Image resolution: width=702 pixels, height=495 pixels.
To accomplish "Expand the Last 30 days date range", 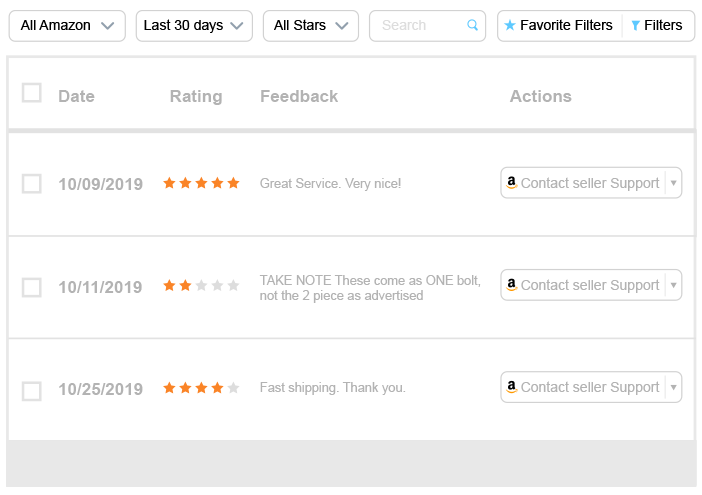I will point(194,26).
